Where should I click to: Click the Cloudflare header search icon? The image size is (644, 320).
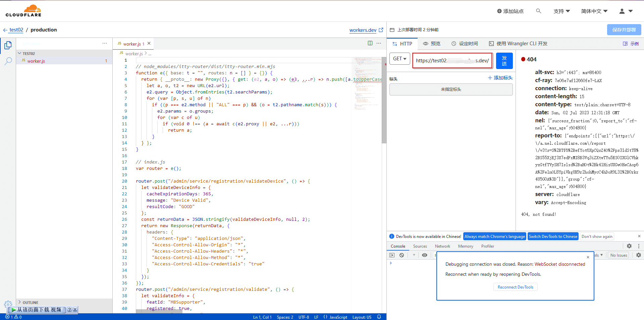click(539, 11)
